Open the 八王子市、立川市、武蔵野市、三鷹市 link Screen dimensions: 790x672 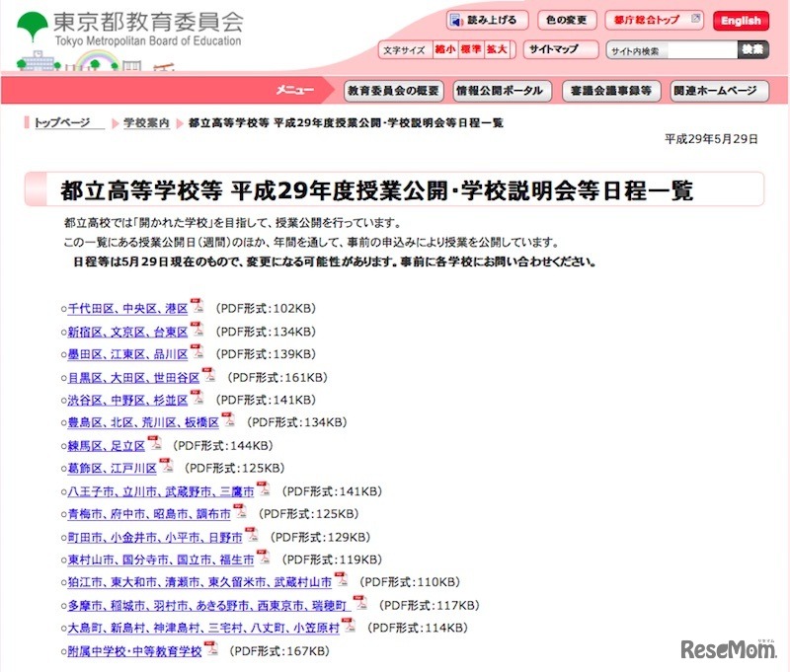click(161, 491)
